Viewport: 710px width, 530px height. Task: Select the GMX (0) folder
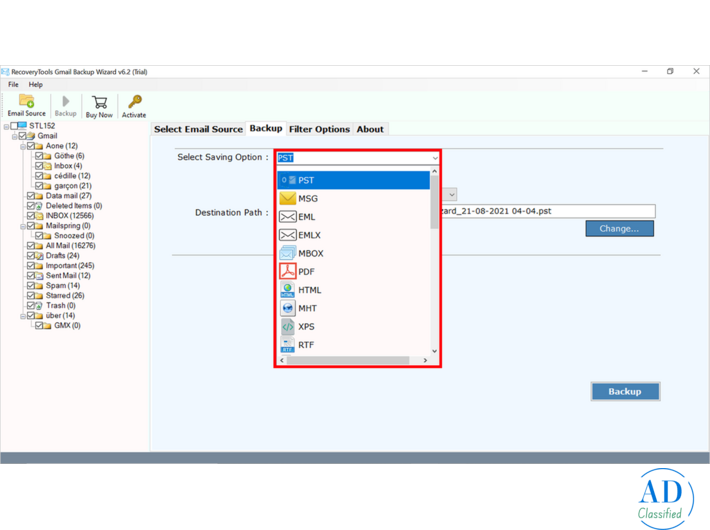67,325
